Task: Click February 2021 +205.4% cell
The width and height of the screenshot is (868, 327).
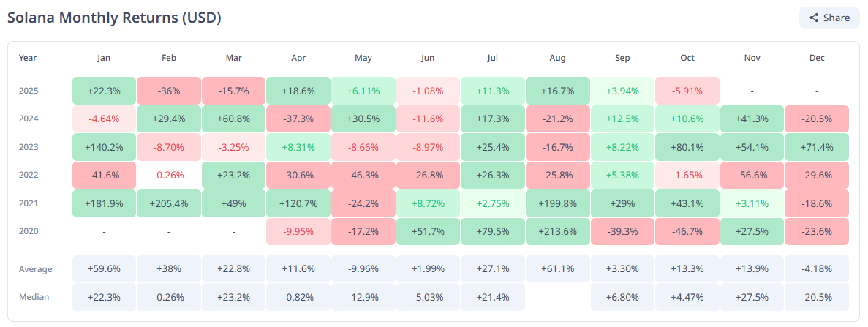Action: pos(168,203)
